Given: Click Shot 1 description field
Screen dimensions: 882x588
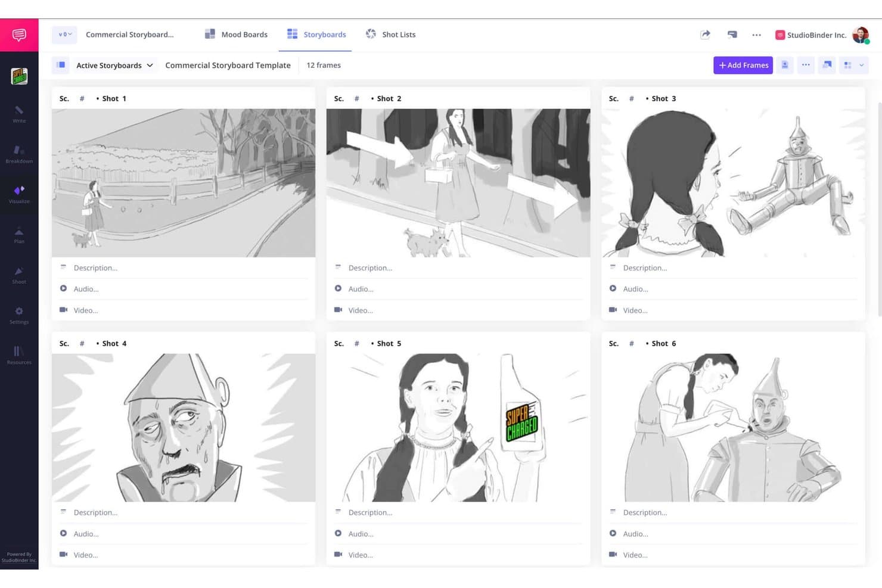Looking at the screenshot, I should tap(184, 268).
